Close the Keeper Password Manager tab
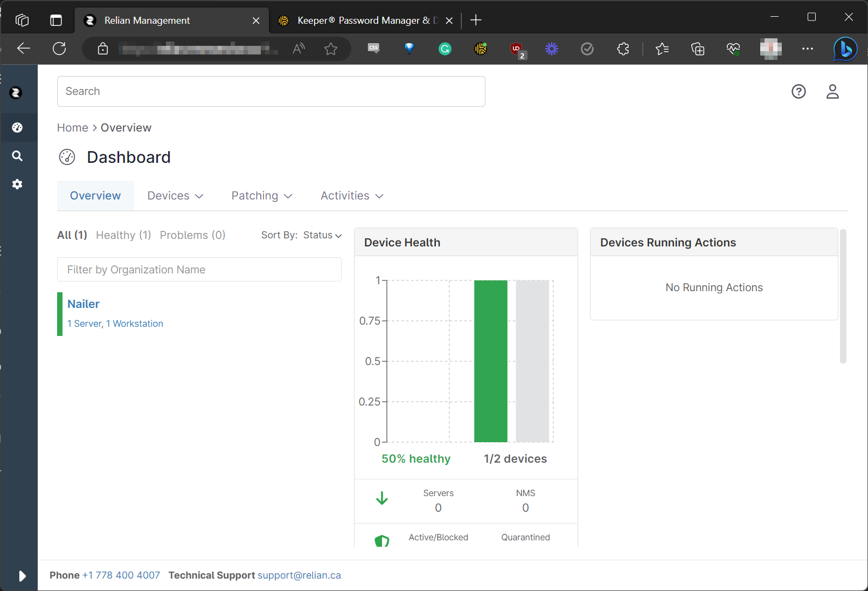Viewport: 868px width, 591px height. [449, 20]
